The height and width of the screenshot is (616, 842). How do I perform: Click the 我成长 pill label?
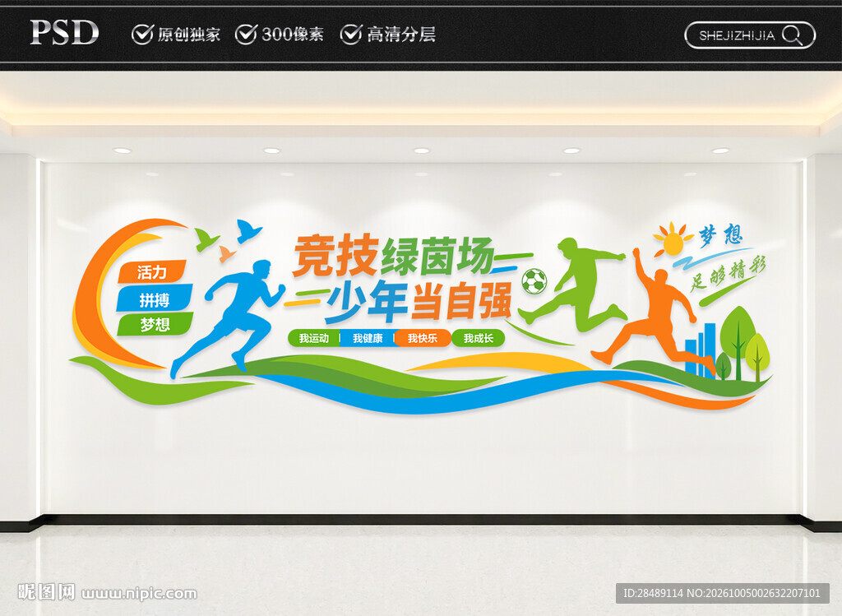coord(479,338)
